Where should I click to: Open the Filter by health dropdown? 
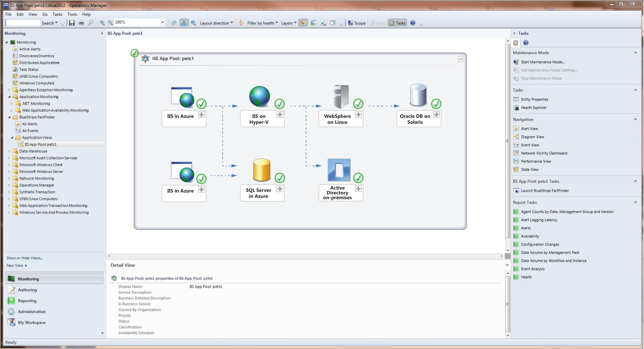click(262, 23)
